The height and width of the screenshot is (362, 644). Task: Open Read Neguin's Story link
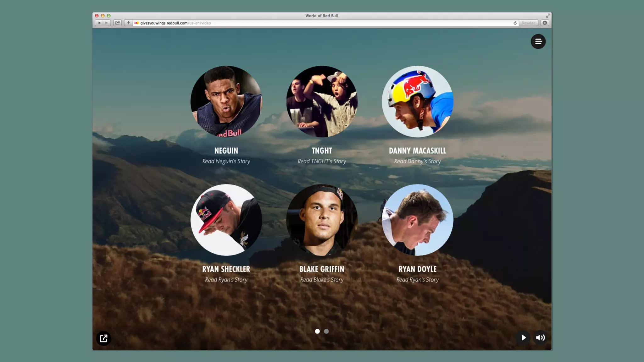click(226, 161)
